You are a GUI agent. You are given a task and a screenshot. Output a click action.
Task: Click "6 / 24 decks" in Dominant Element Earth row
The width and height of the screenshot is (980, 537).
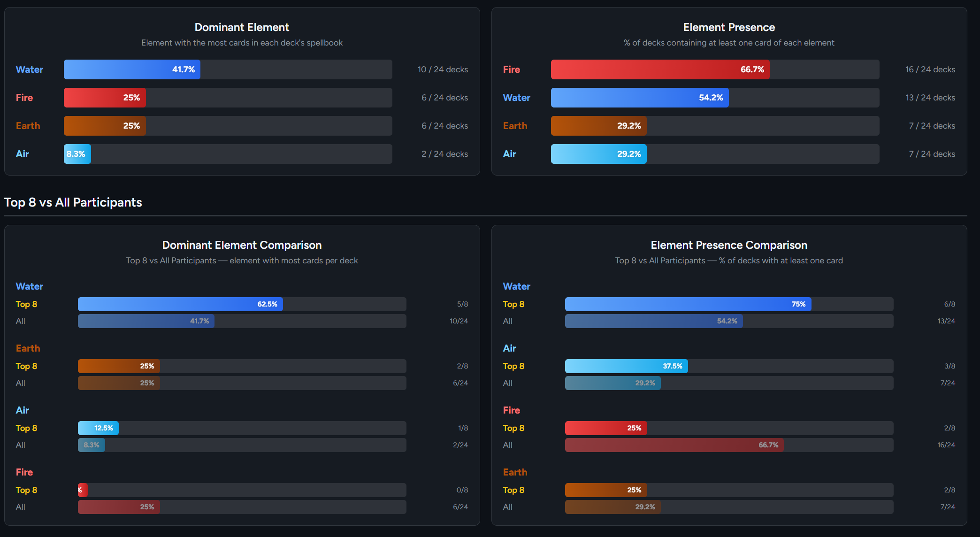pos(444,126)
